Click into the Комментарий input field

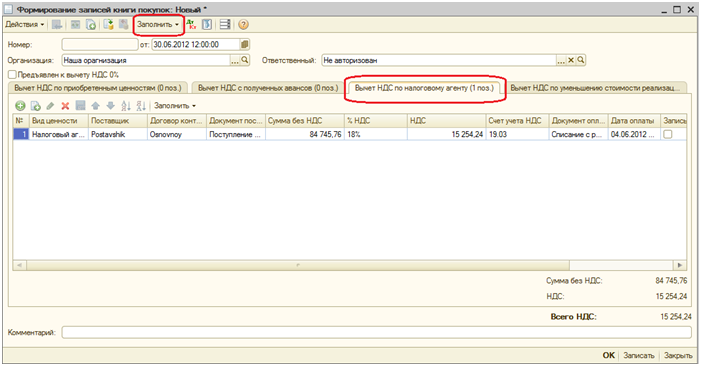coord(377,332)
